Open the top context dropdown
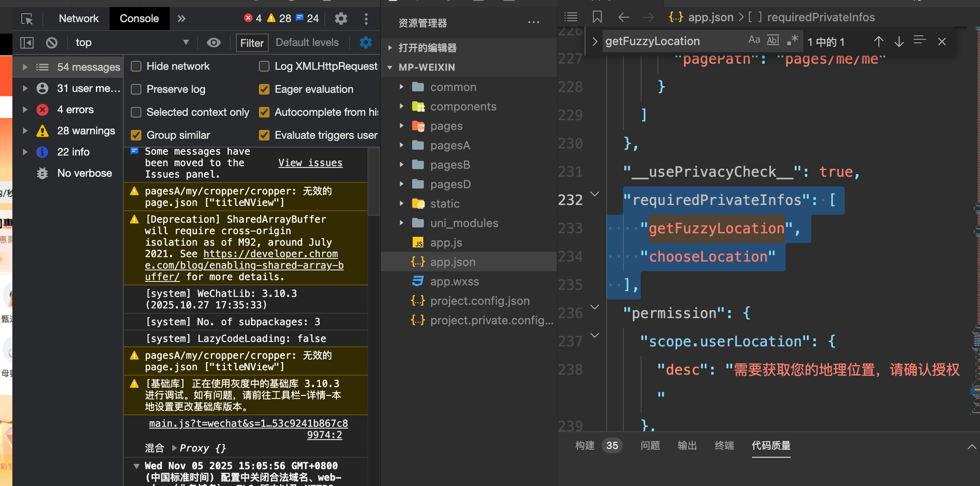 point(133,43)
